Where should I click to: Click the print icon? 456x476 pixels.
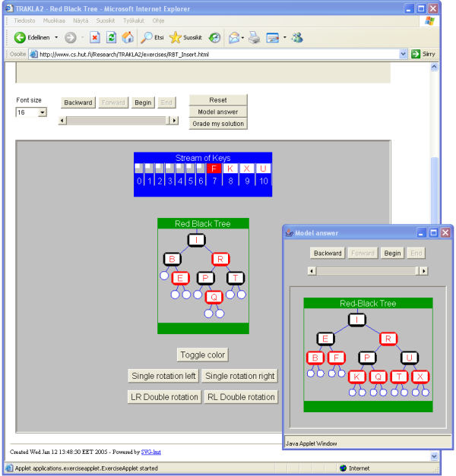254,38
